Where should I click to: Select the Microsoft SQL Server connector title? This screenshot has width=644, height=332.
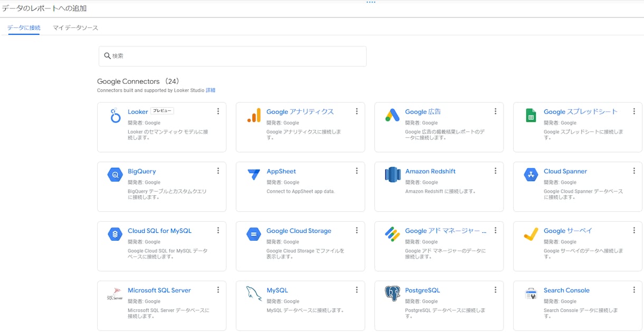point(159,290)
